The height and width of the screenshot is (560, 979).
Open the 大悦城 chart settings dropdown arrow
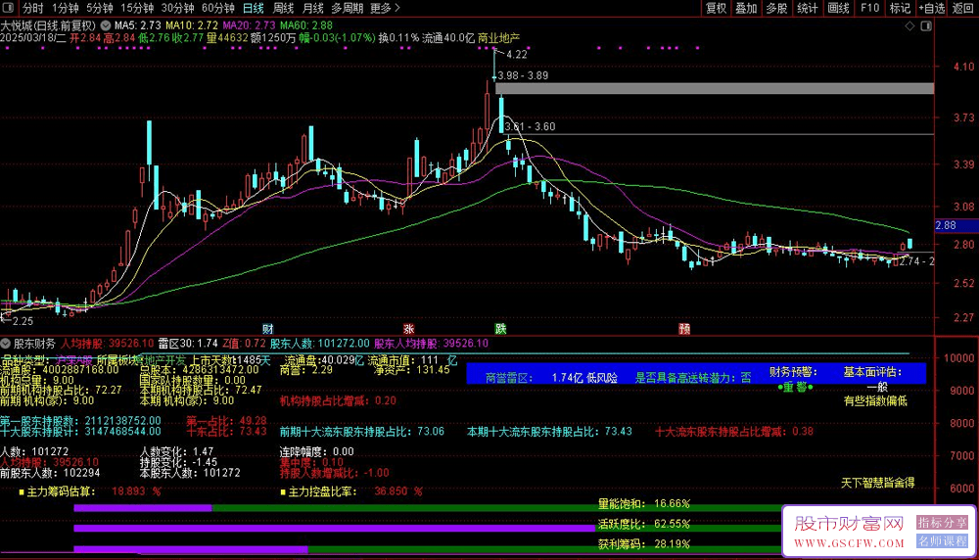click(x=105, y=24)
